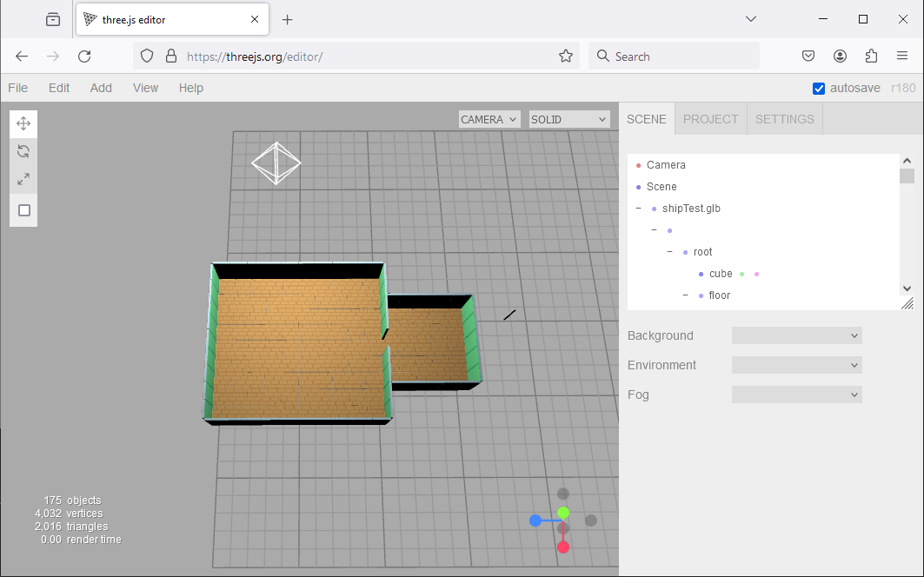924x577 pixels.
Task: Open the browser extensions icon
Action: 871,56
